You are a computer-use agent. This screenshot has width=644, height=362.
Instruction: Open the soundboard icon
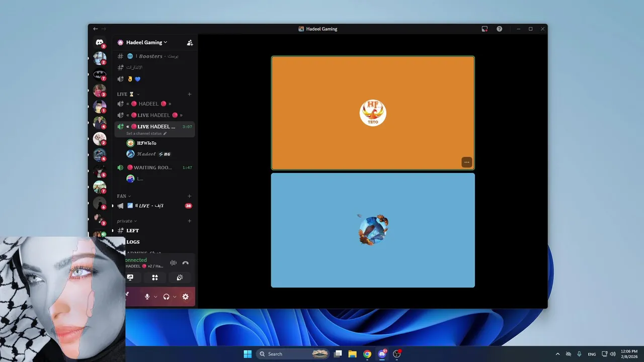(180, 278)
